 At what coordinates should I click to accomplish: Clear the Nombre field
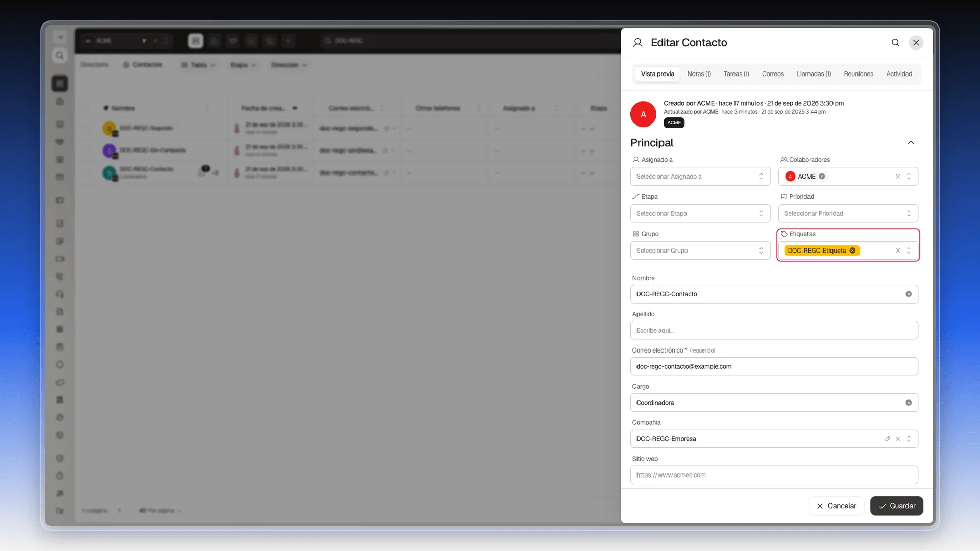coord(909,294)
